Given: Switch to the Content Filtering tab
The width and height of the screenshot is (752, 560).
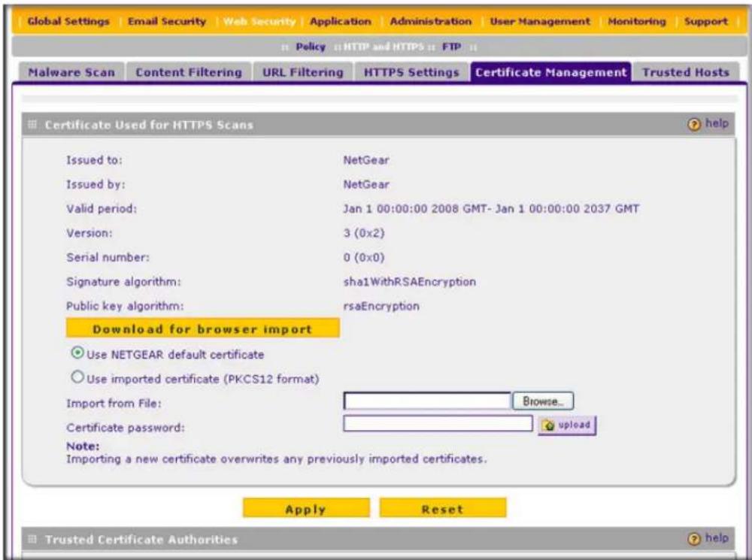Looking at the screenshot, I should coord(189,72).
